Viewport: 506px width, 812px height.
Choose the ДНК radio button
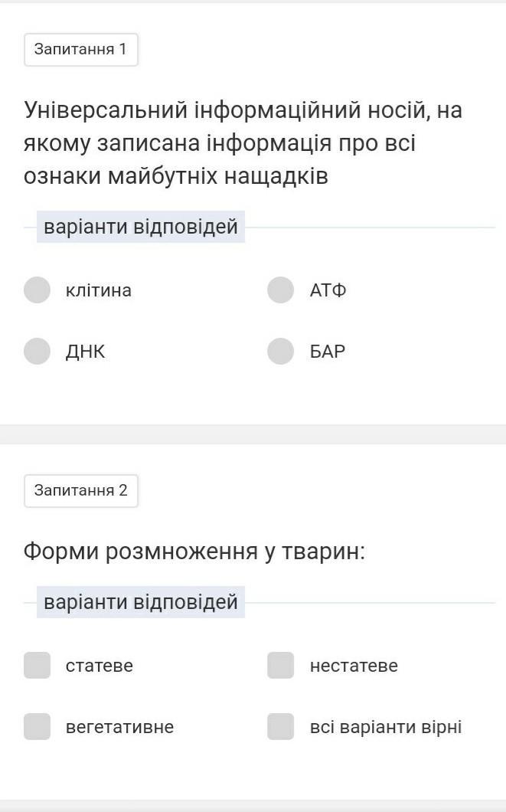click(x=37, y=352)
